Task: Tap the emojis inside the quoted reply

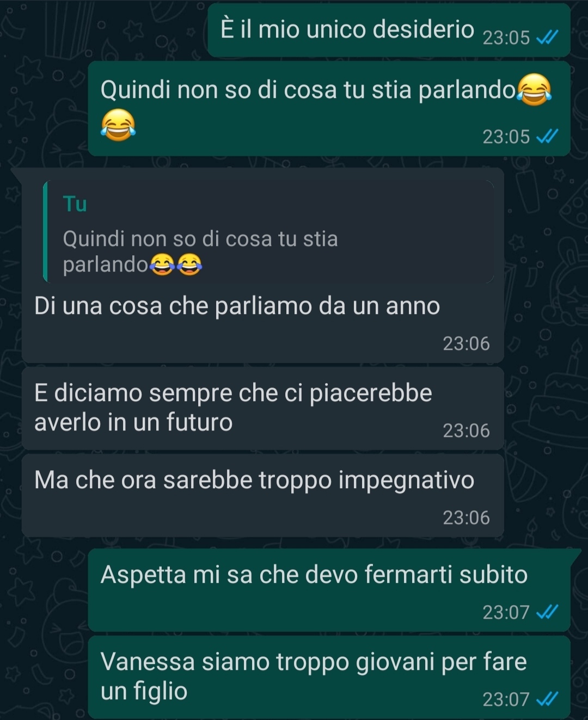Action: (176, 264)
